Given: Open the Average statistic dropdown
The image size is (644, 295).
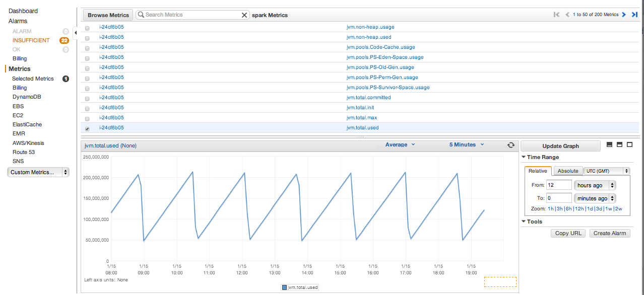Looking at the screenshot, I should [x=400, y=145].
